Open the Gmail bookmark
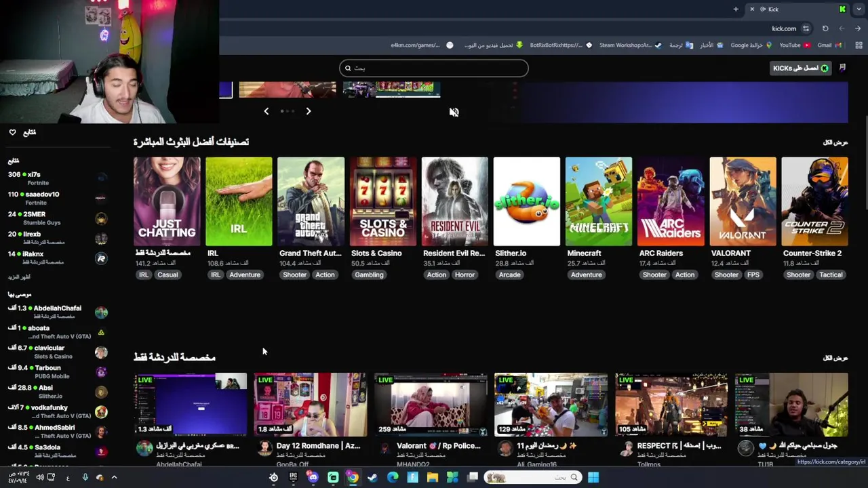 click(x=829, y=45)
